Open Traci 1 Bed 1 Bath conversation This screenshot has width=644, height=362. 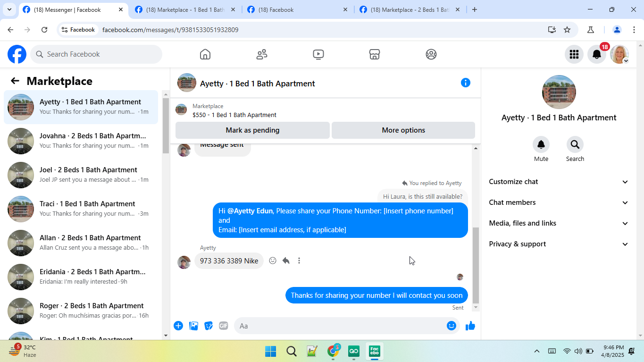pos(81,209)
